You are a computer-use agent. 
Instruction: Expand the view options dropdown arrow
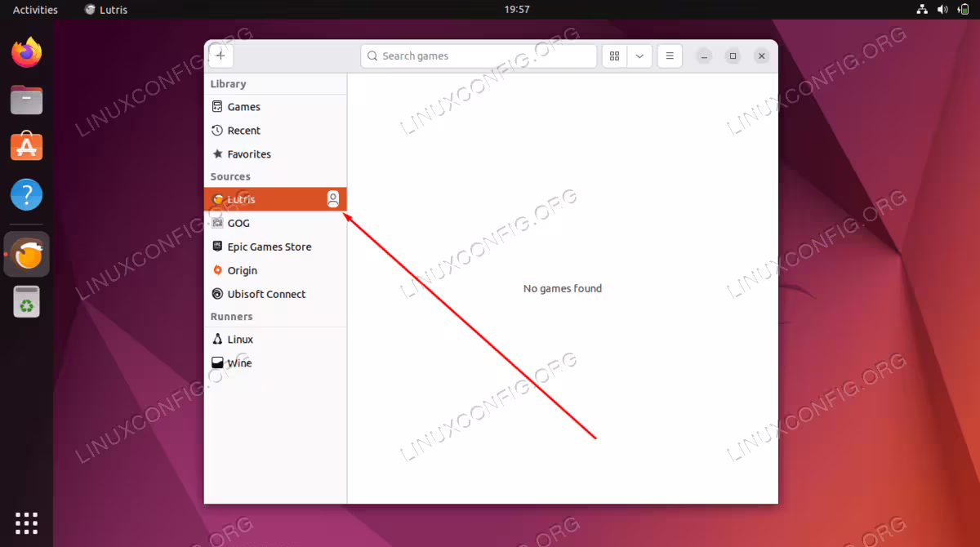click(639, 56)
